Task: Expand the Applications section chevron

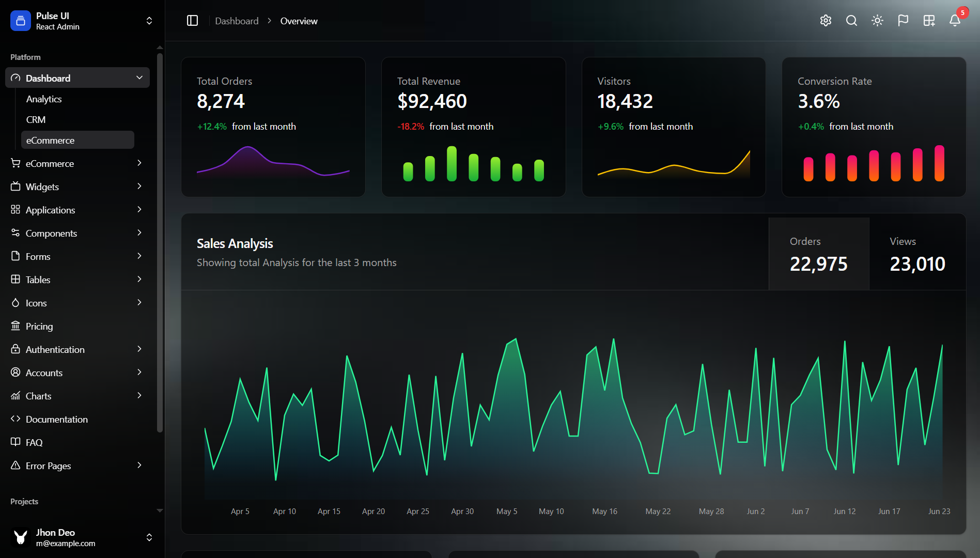Action: [x=139, y=209]
